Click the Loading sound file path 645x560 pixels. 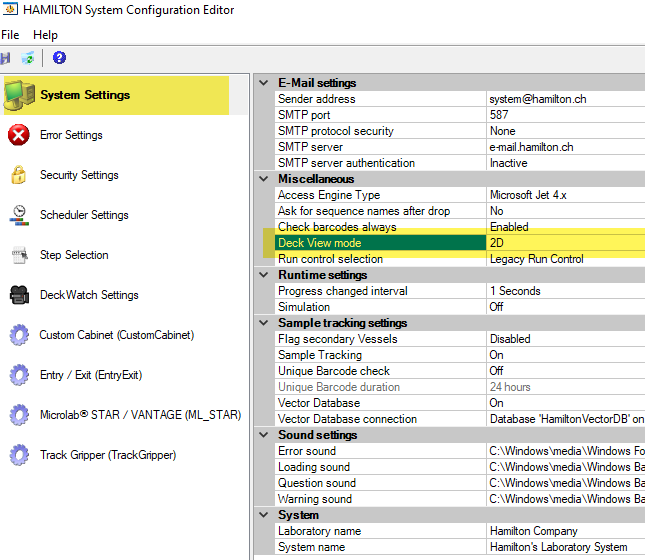(567, 467)
